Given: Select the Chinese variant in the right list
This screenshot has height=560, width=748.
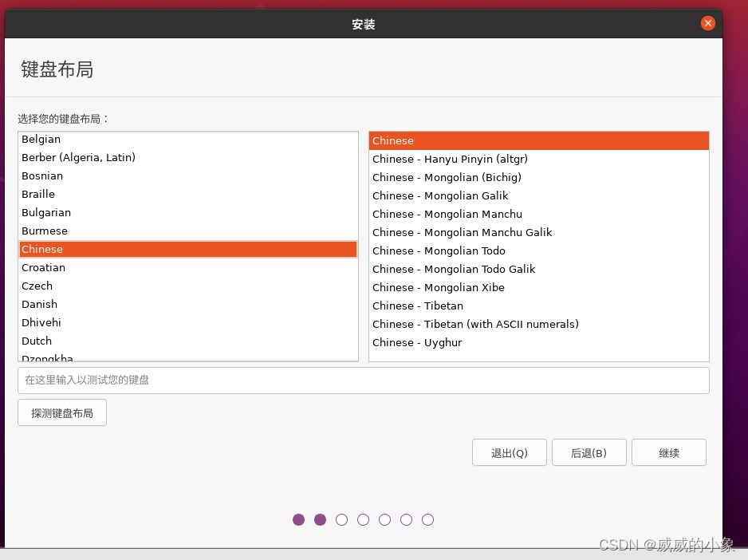Looking at the screenshot, I should [538, 141].
